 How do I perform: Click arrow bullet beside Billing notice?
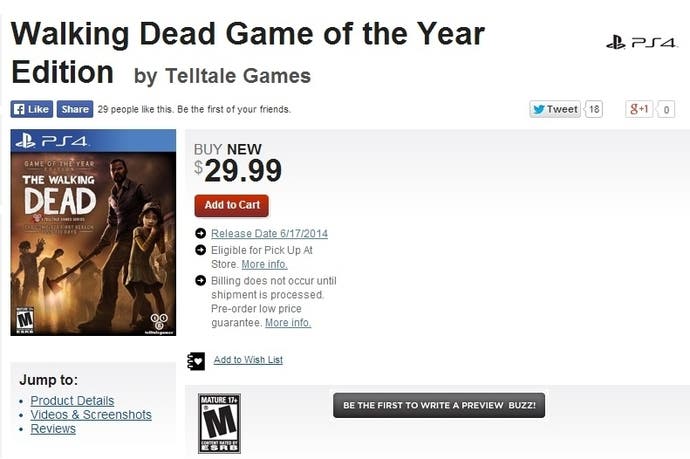[x=200, y=280]
